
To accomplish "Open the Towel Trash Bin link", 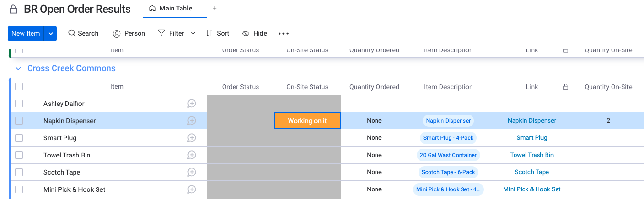I will pyautogui.click(x=532, y=155).
